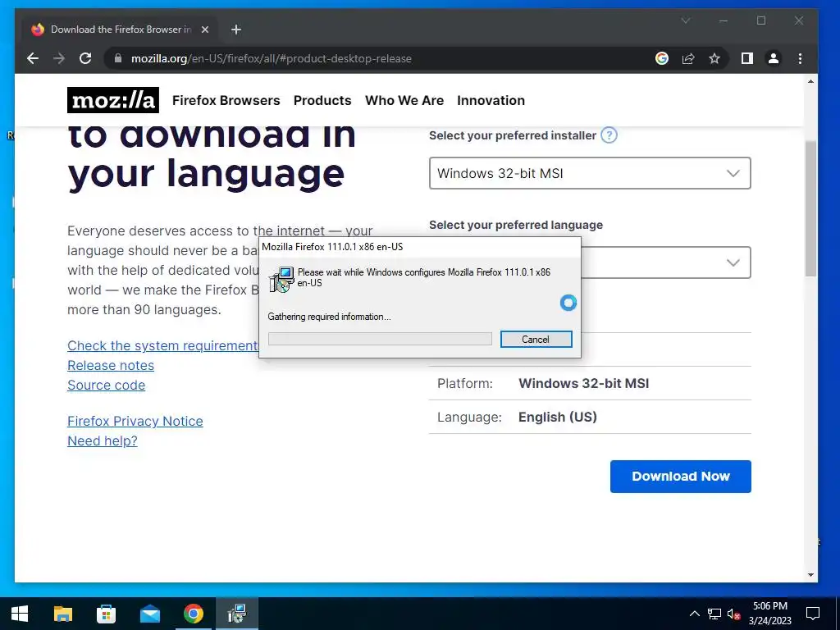Click the Chrome forward arrow
The height and width of the screenshot is (630, 840).
[59, 58]
